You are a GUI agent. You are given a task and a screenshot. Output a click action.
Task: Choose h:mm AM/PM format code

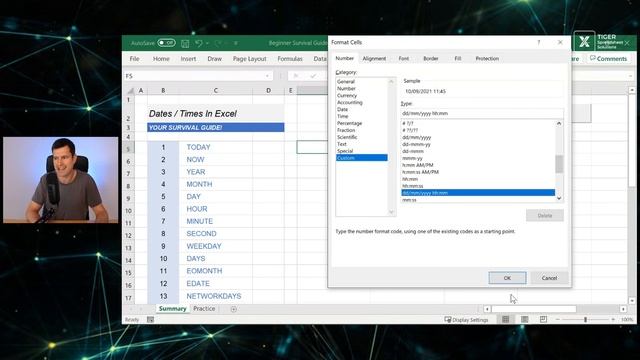478,165
